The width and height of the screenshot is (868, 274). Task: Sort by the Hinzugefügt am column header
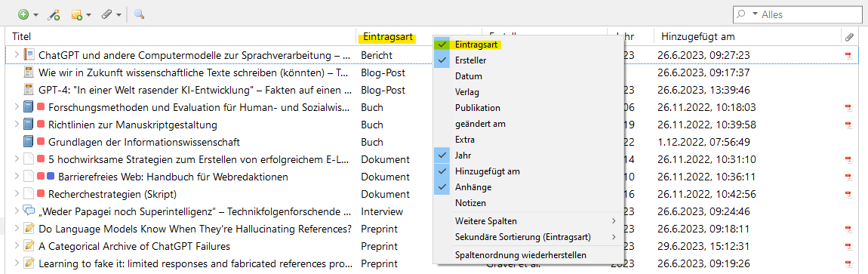click(697, 37)
